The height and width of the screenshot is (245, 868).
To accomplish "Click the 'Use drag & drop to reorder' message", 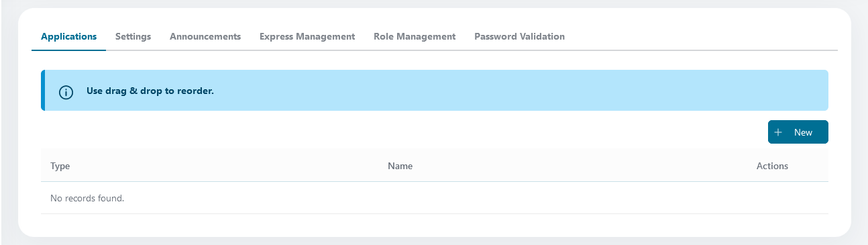I will [x=150, y=91].
